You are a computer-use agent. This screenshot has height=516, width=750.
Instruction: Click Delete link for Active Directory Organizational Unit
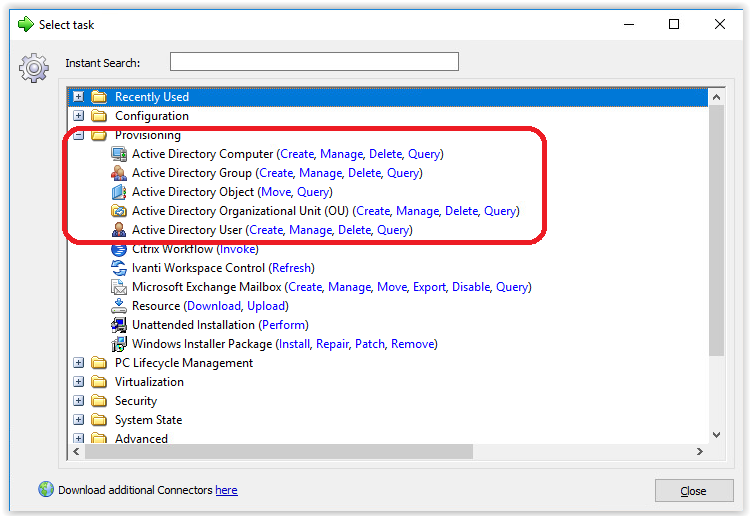462,211
